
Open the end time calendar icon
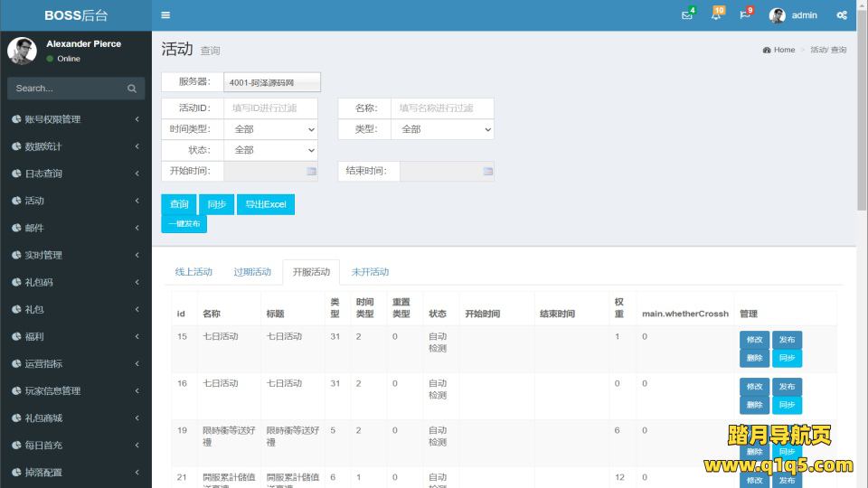487,171
